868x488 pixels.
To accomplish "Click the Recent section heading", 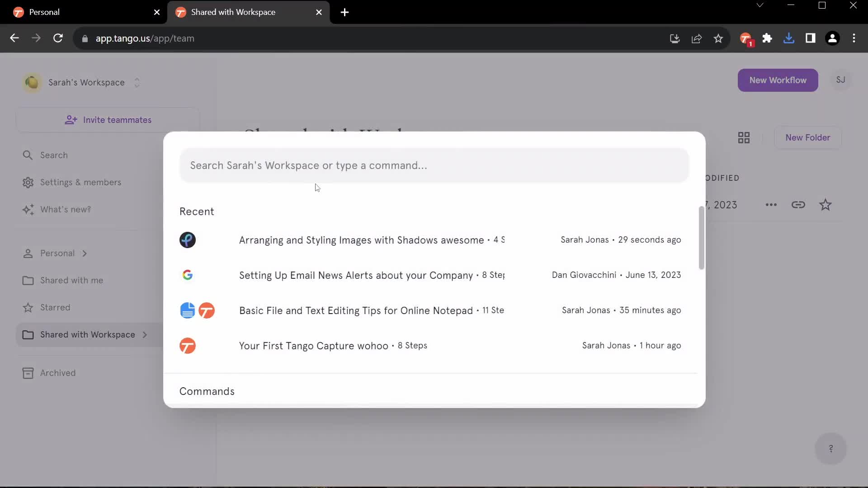I will 197,211.
